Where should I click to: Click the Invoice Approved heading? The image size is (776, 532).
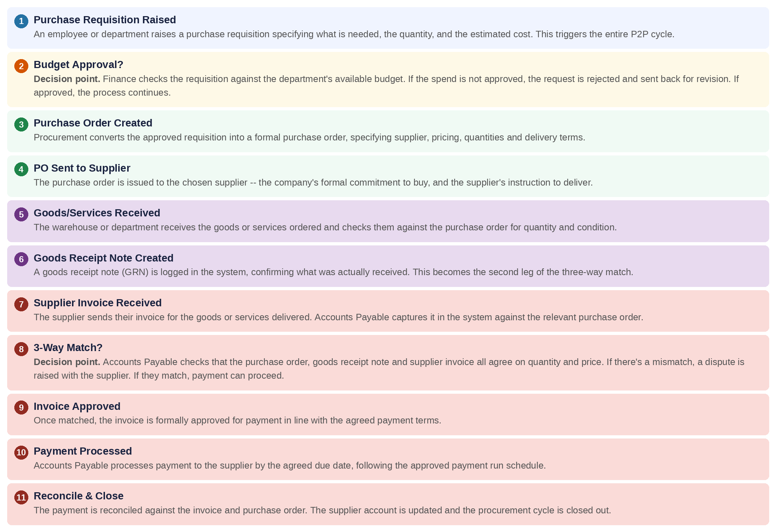[x=77, y=406]
